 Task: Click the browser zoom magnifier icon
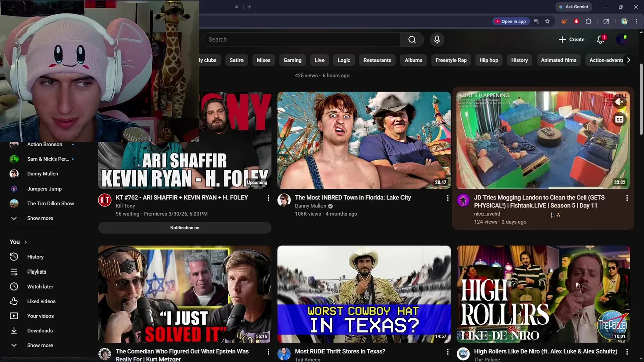coord(536,21)
